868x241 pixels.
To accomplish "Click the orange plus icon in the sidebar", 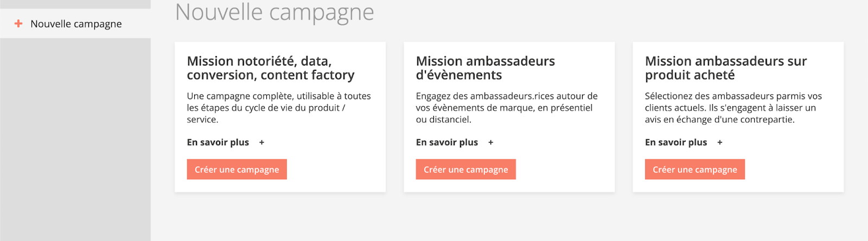I will [18, 24].
